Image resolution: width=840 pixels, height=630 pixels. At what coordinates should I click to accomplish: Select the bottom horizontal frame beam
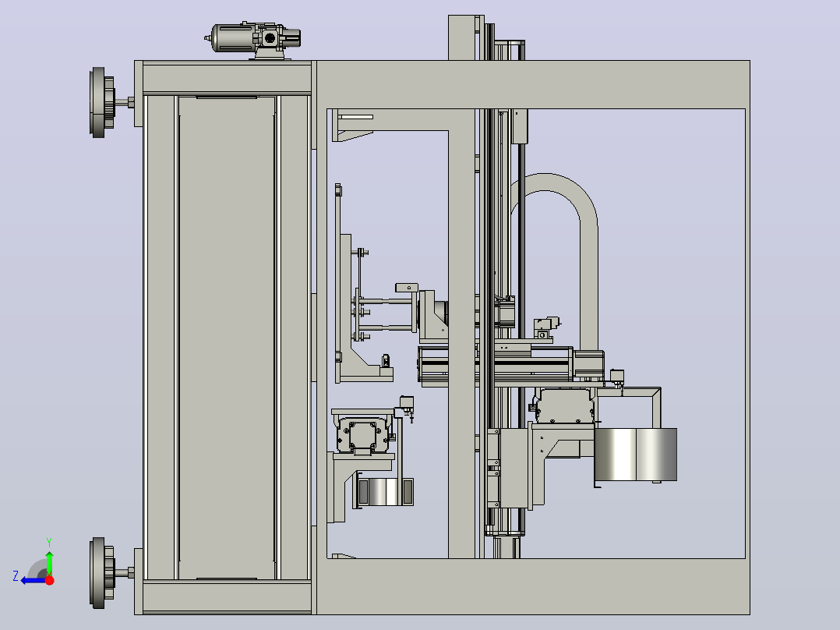[x=533, y=586]
